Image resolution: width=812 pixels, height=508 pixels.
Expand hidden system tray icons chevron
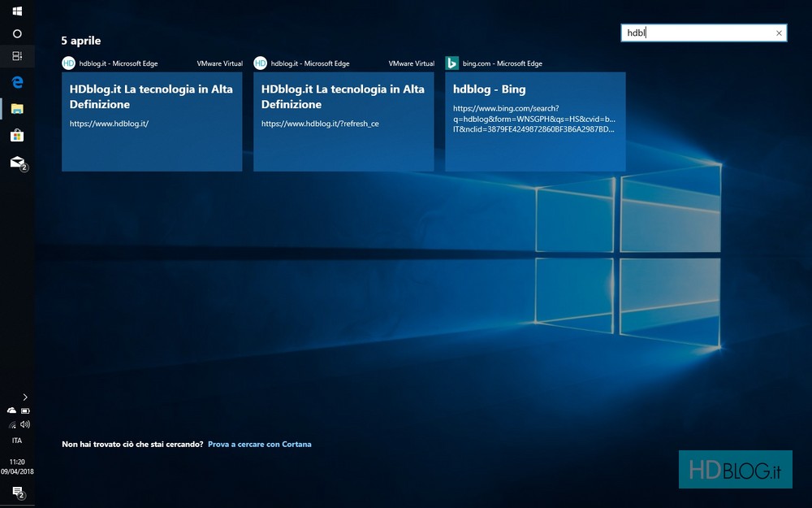25,397
